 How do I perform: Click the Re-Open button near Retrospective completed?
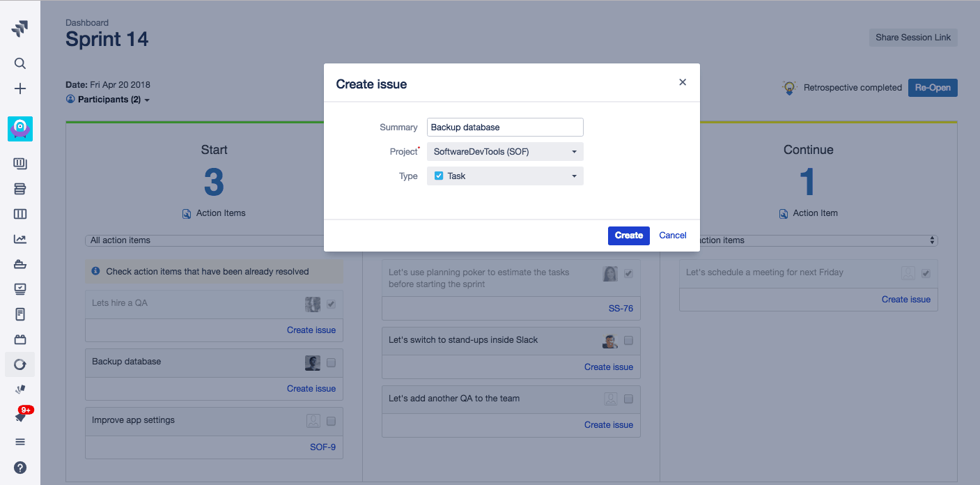click(933, 87)
